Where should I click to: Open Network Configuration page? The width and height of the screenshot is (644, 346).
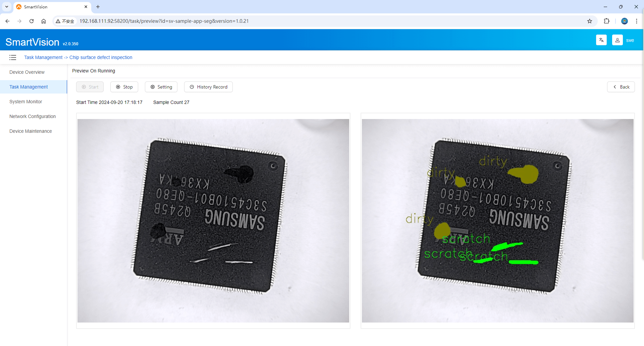(33, 116)
